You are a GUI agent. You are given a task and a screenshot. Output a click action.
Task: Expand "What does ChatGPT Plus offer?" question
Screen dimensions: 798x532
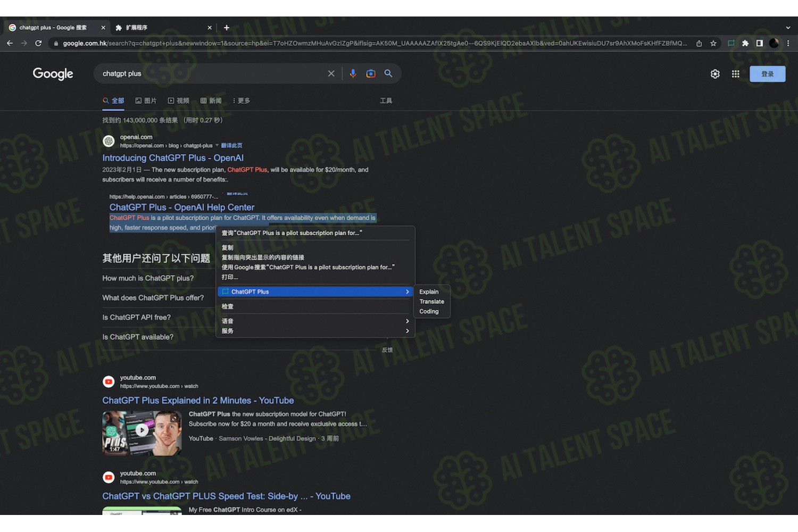(x=153, y=298)
